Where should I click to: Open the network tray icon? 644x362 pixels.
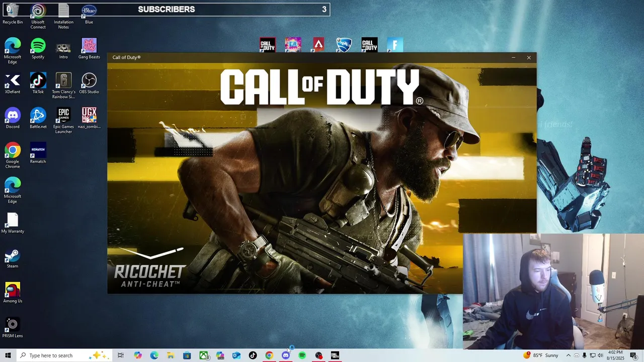pos(592,355)
